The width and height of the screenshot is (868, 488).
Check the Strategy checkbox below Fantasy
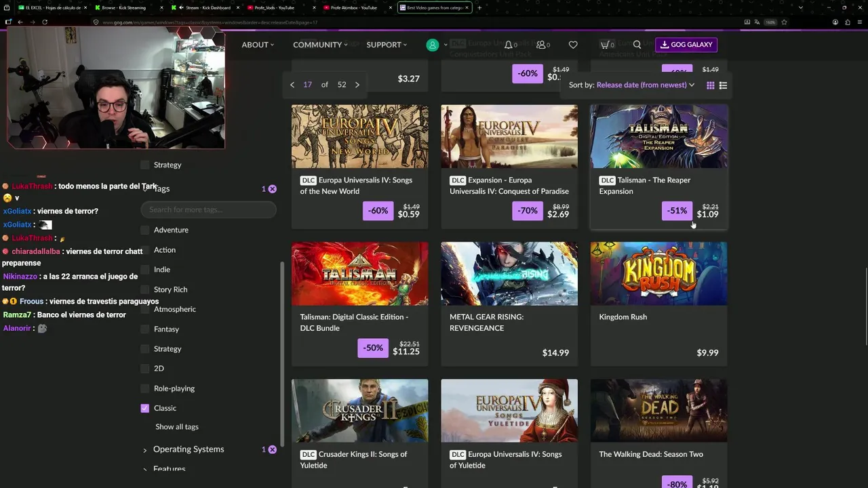144,349
